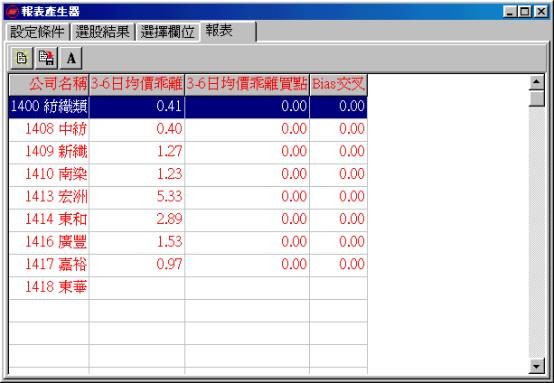Minimize the 報表產生器 window

(510, 12)
